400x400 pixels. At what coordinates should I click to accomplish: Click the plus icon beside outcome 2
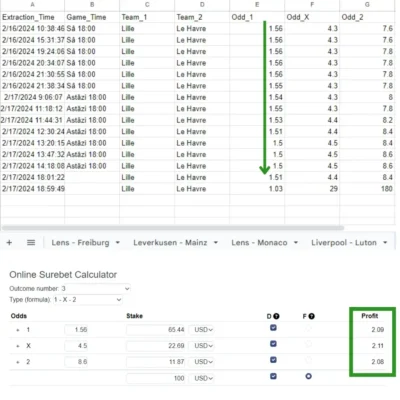[x=18, y=362]
